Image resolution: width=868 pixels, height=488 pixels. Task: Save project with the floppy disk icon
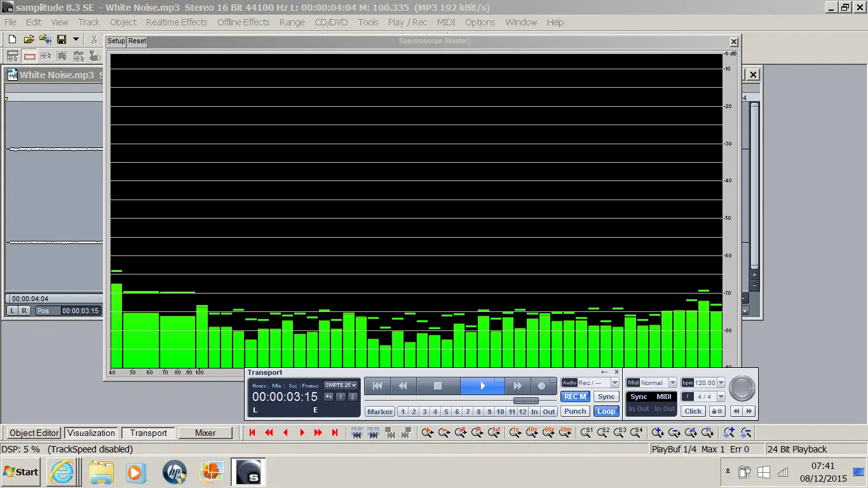point(62,39)
